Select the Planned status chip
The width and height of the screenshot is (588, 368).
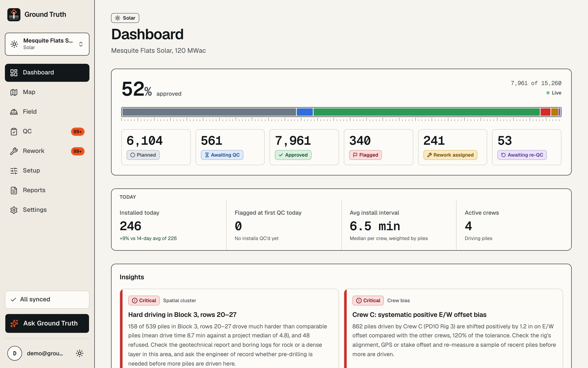(x=143, y=155)
